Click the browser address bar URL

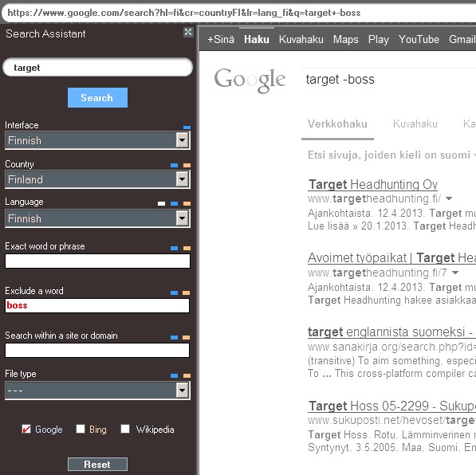coord(184,13)
